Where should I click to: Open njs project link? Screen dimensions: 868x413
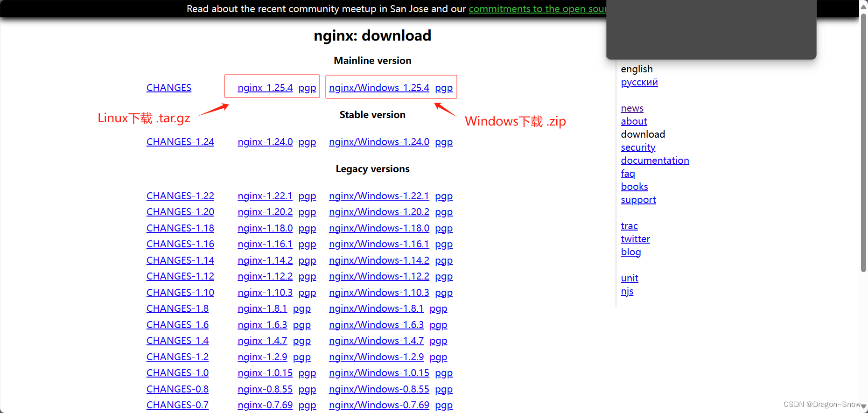pyautogui.click(x=627, y=291)
